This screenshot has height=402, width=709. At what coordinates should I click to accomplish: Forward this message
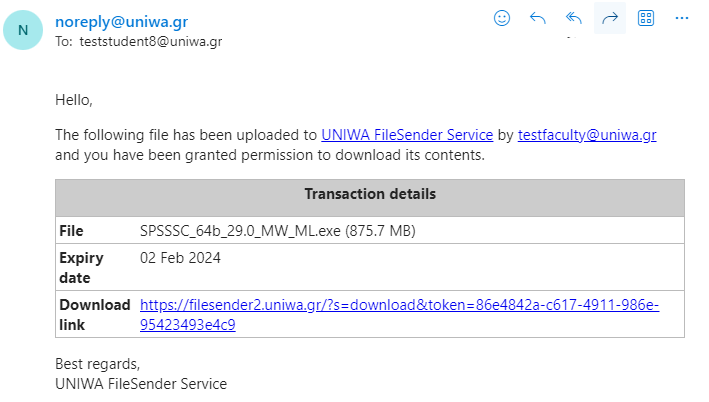pos(610,19)
